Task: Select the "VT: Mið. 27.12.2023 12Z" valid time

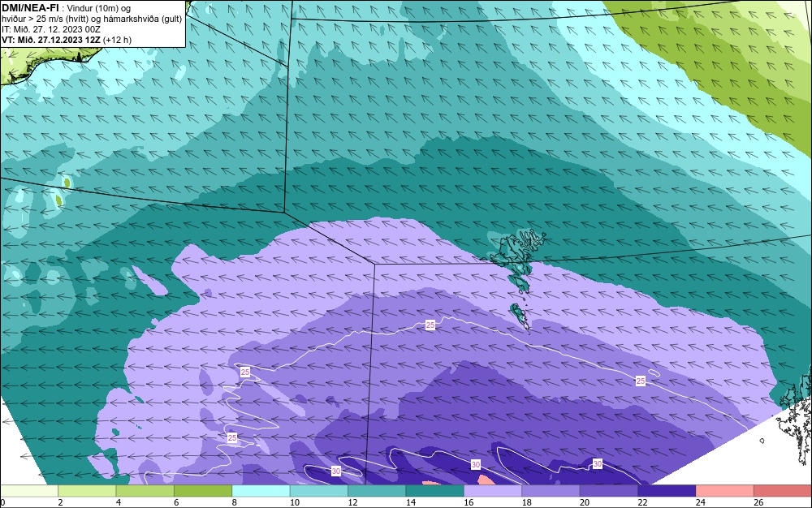Action: [51, 40]
